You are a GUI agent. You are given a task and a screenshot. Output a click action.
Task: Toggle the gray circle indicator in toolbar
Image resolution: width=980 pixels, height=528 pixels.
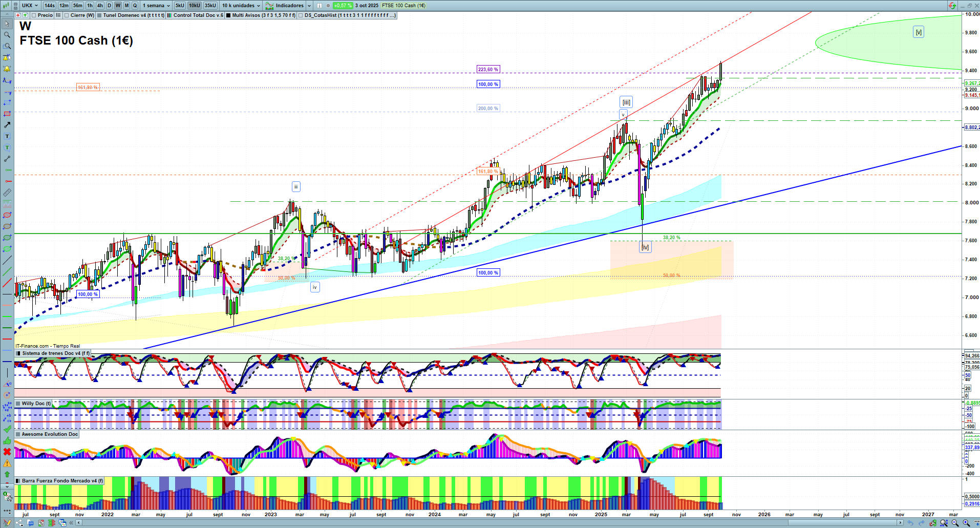coord(328,6)
